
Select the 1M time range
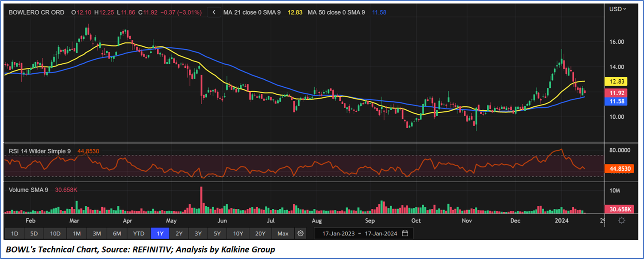77,234
